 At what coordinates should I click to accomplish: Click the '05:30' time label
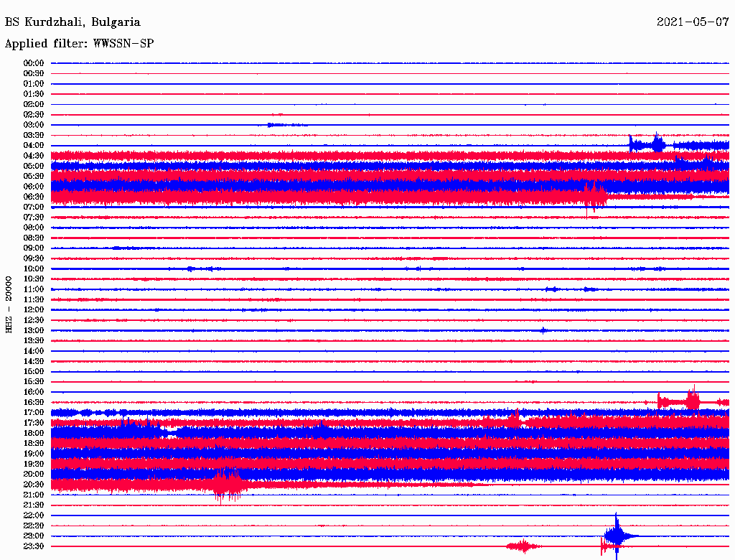click(x=34, y=176)
